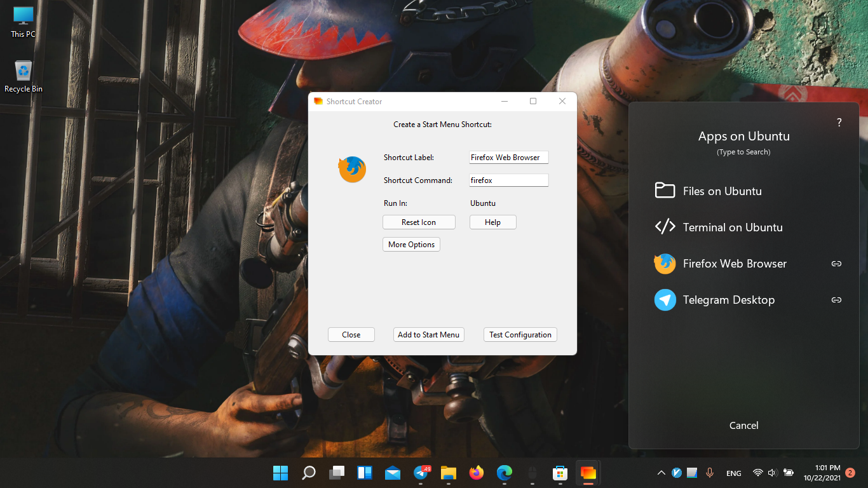
Task: Open taskbar Search
Action: tap(308, 473)
